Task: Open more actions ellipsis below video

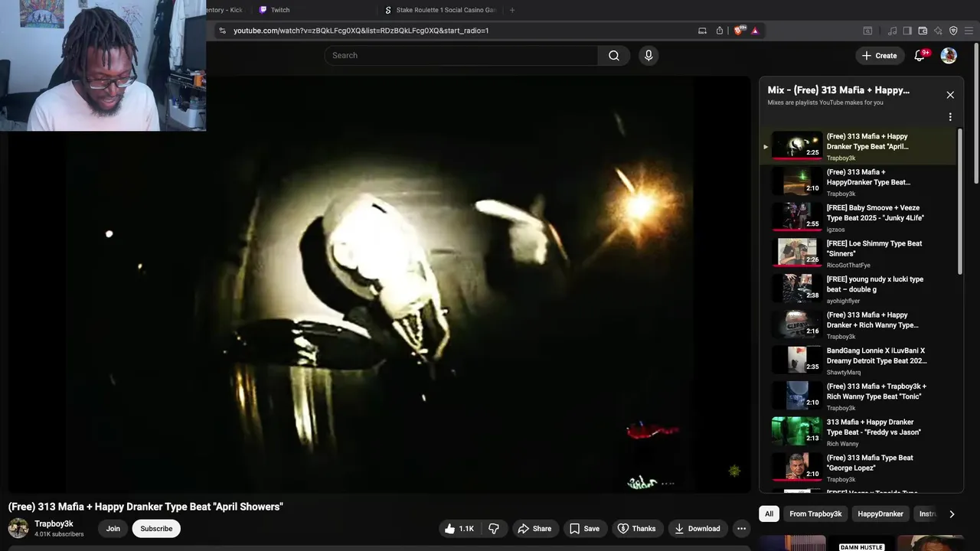Action: coord(741,528)
